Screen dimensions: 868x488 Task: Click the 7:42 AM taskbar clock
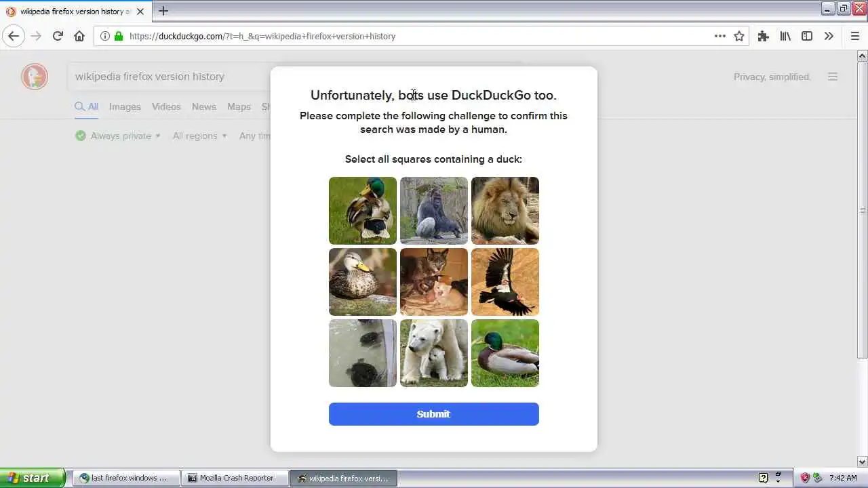coord(843,478)
